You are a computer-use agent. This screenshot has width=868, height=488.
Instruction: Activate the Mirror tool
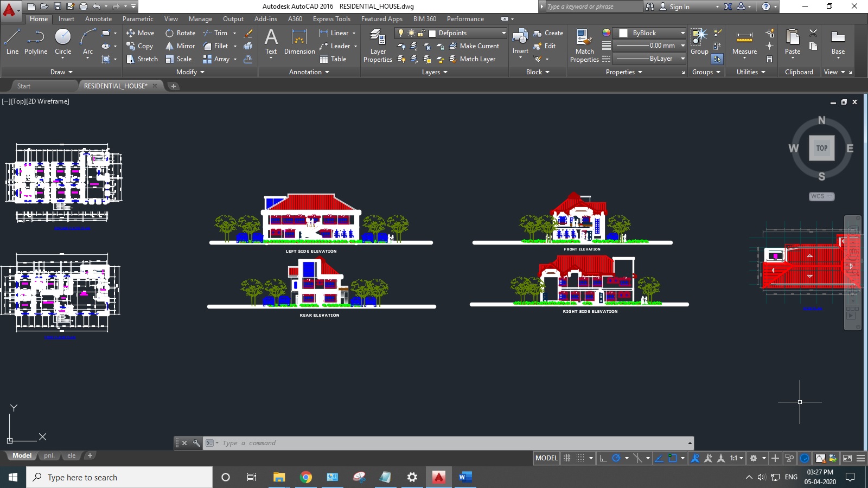click(x=179, y=46)
